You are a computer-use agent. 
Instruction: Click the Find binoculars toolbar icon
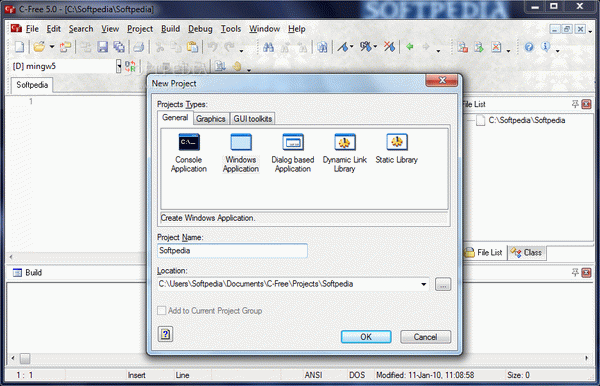tap(268, 47)
